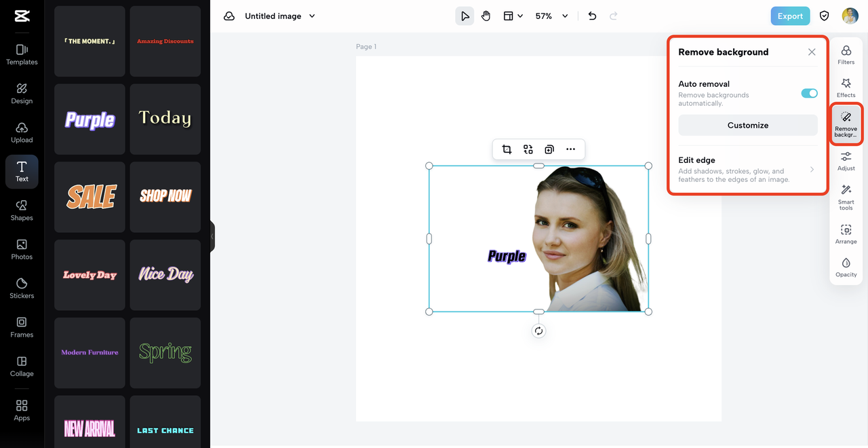Choose the NEW ARRIVAL text style

90,422
